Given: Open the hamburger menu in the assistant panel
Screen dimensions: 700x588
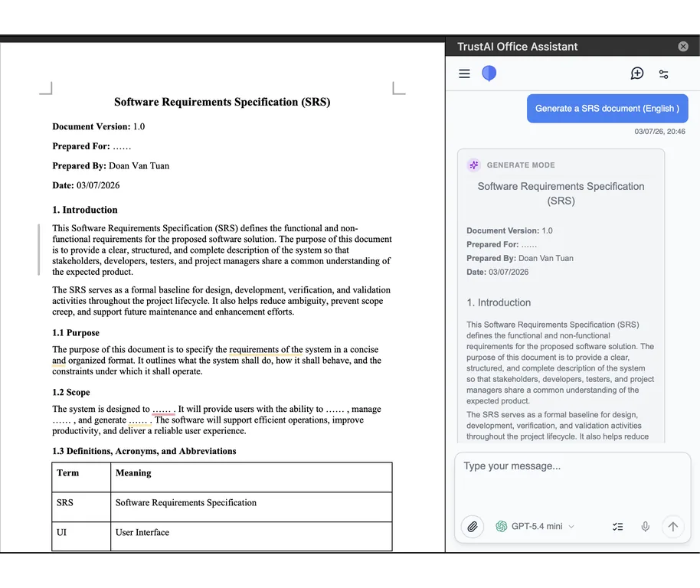Looking at the screenshot, I should [x=464, y=73].
